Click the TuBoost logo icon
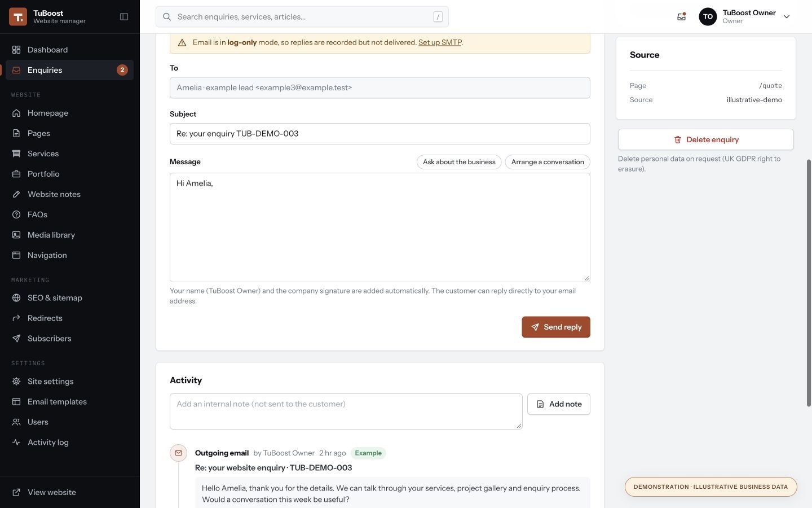The height and width of the screenshot is (508, 812). [18, 17]
